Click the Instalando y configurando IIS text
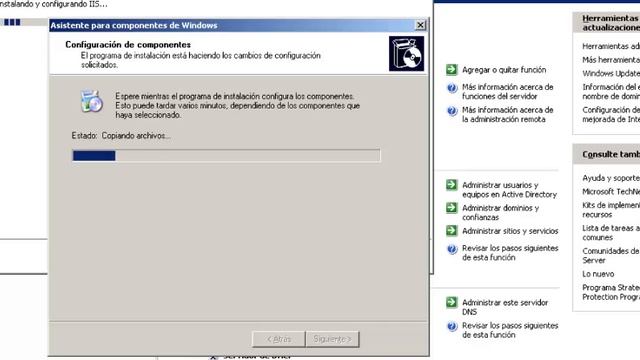Viewport: 640px width, 360px height. [53, 4]
